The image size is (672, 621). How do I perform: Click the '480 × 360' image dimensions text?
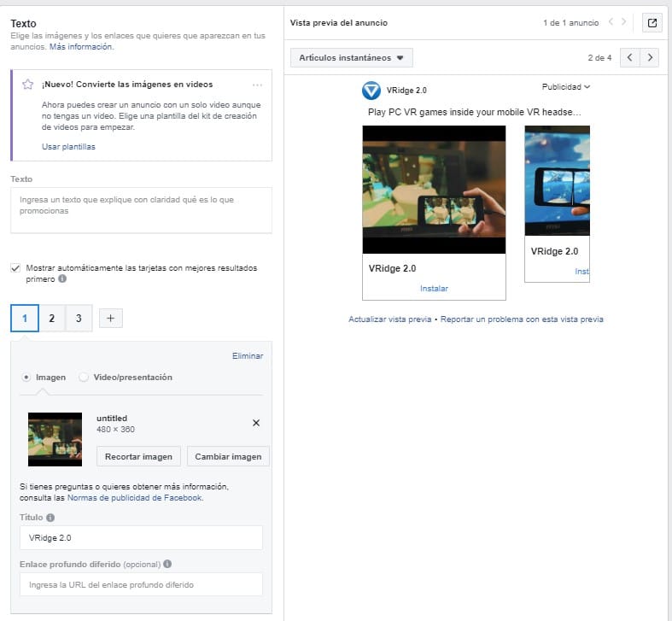(115, 430)
